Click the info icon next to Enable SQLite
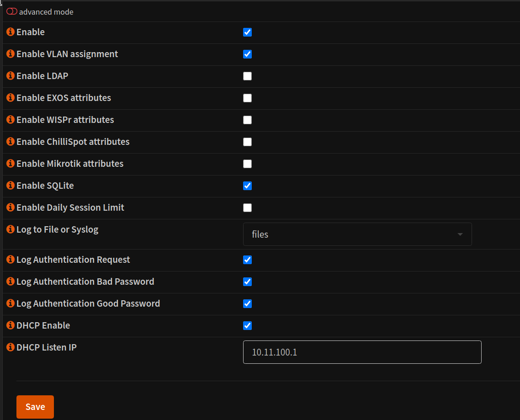 click(10, 186)
